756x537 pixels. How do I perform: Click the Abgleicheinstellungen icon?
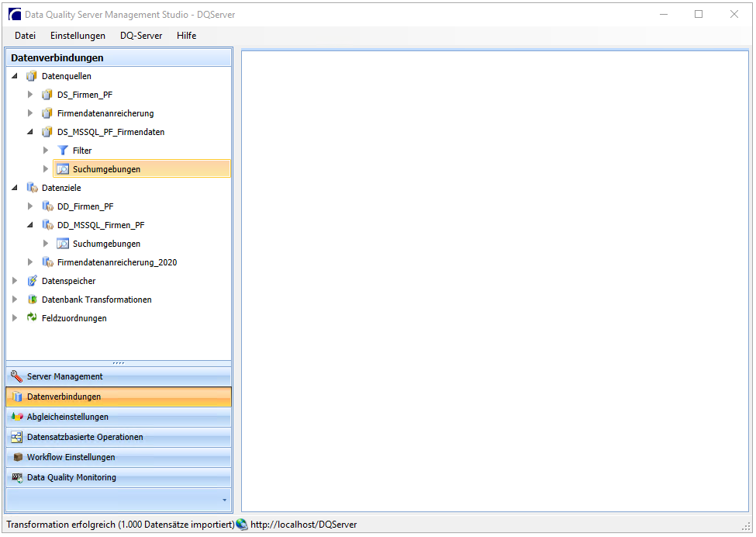click(x=17, y=417)
